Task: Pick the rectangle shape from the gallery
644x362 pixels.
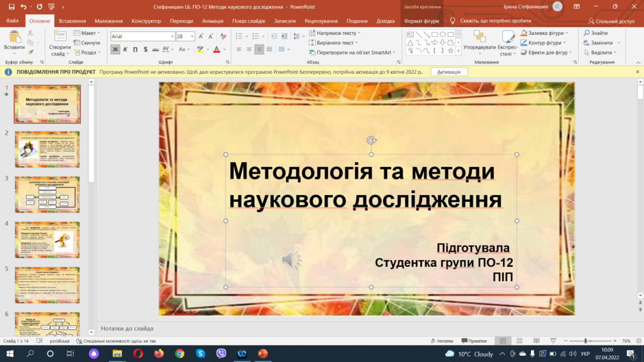Action: [434, 34]
